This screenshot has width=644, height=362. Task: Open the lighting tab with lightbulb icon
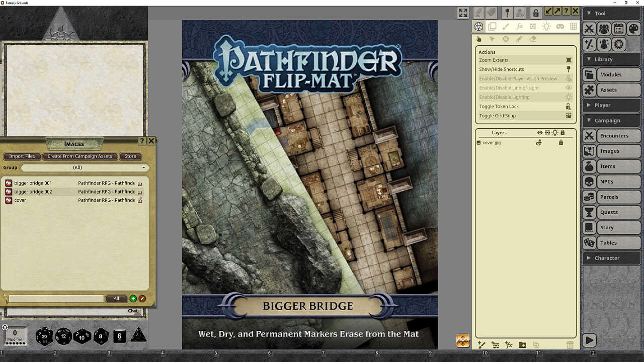pyautogui.click(x=546, y=27)
